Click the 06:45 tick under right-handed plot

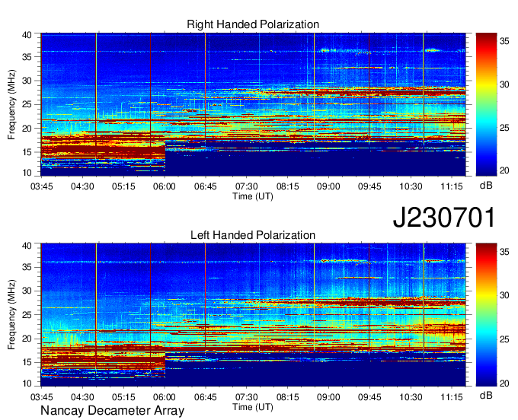(x=206, y=186)
